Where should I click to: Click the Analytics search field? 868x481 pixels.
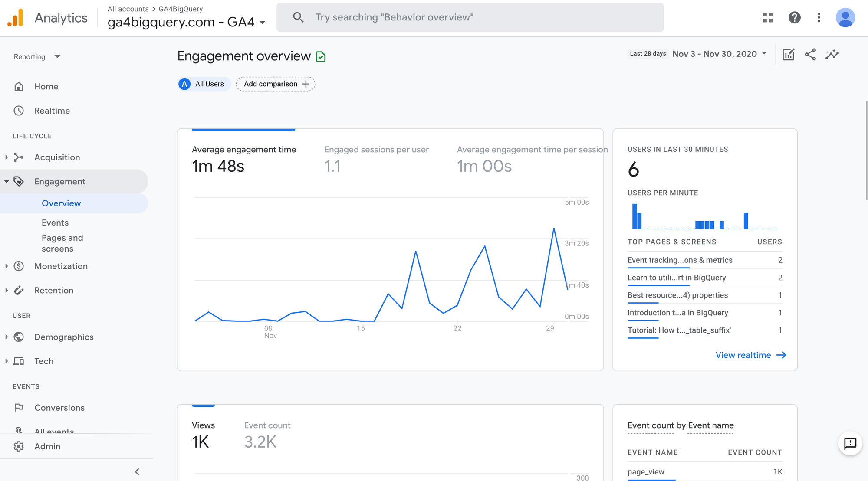click(x=470, y=17)
